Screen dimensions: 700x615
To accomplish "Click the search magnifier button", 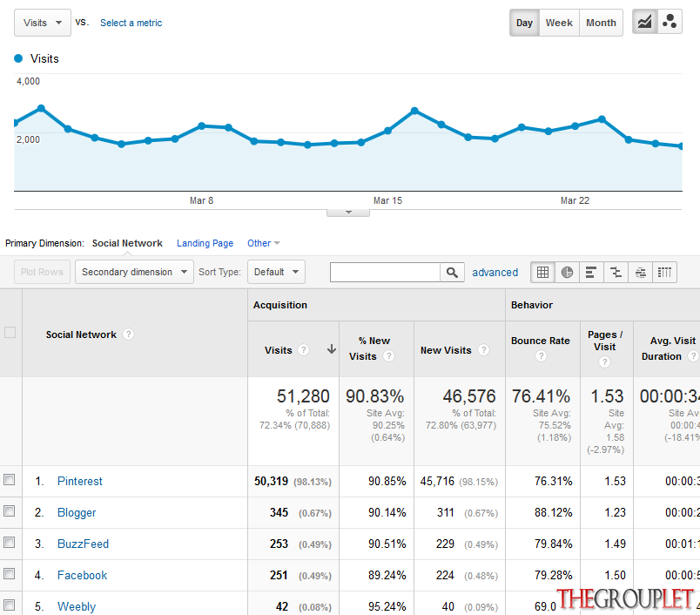I will tap(452, 272).
